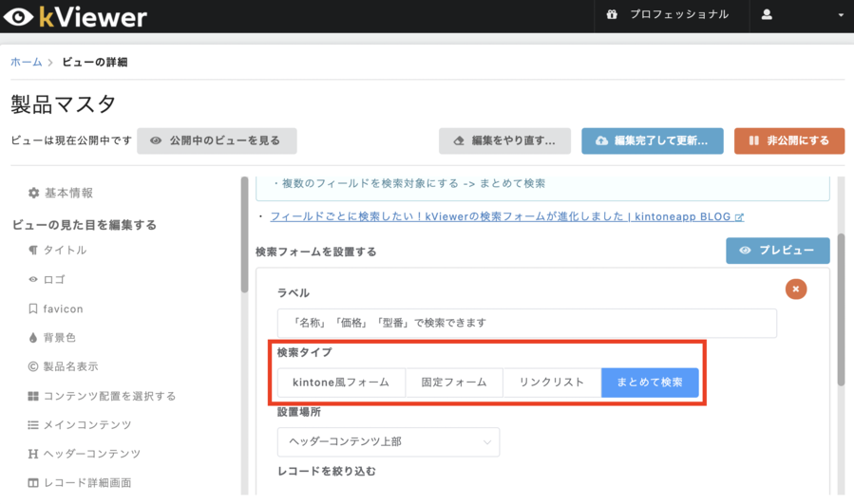The image size is (854, 504).
Task: Open 基本情報 settings item
Action: (x=68, y=193)
